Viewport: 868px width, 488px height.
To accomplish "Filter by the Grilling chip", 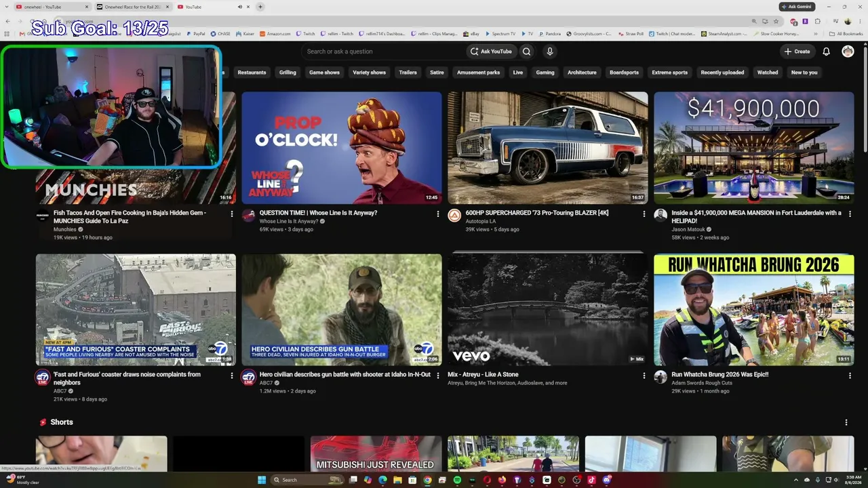I will coord(288,73).
